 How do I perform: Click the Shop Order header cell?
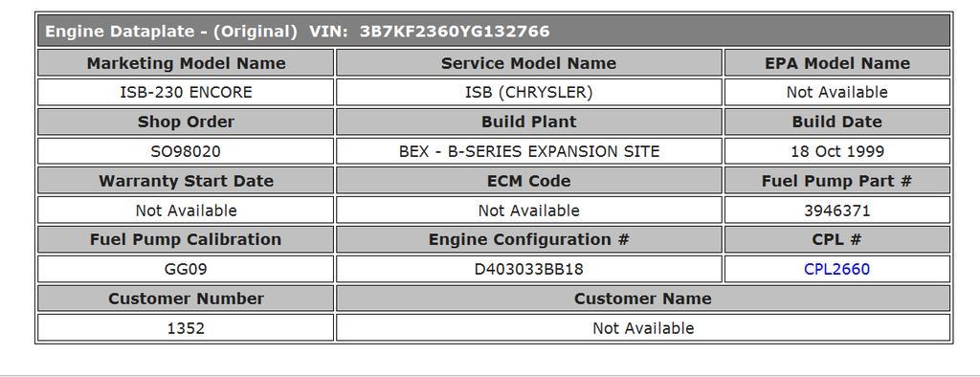click(186, 122)
